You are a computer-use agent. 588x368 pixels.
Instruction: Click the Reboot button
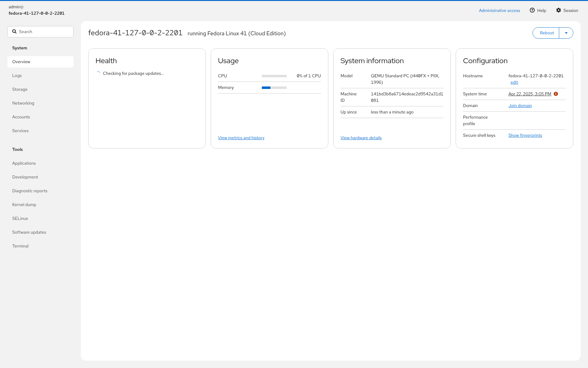[x=547, y=33]
